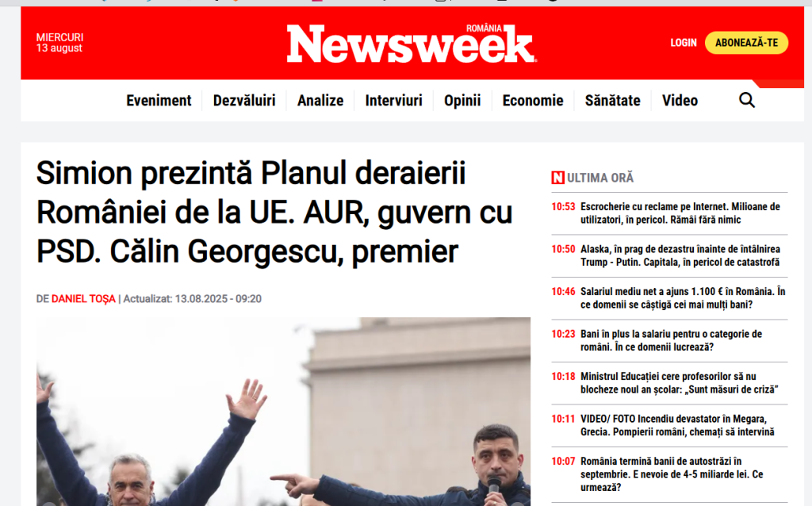Read the Escrocherie cu reclame pe Internet story
This screenshot has width=812, height=506.
(680, 213)
